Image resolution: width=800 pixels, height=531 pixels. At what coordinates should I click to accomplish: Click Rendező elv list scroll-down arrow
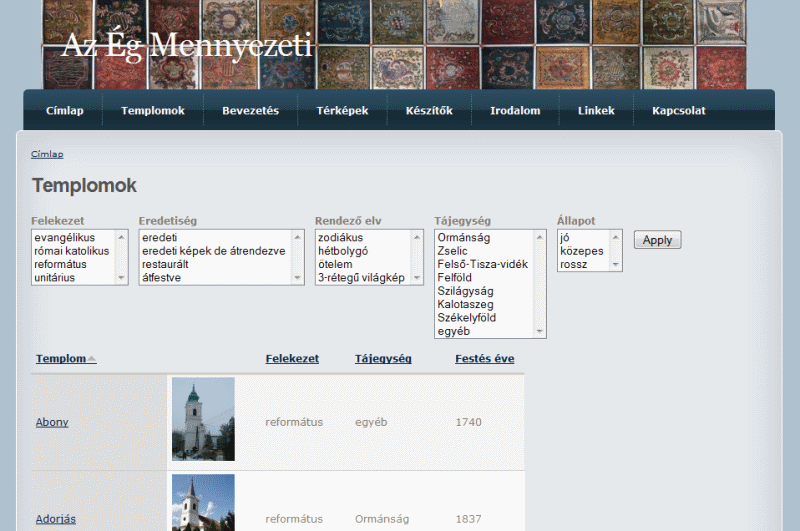coord(417,278)
